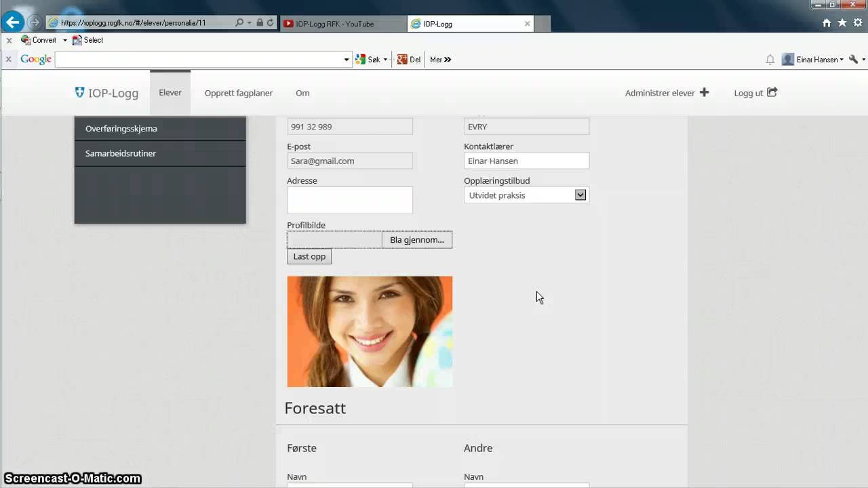
Task: Open Favorites with the star icon
Action: click(x=842, y=23)
